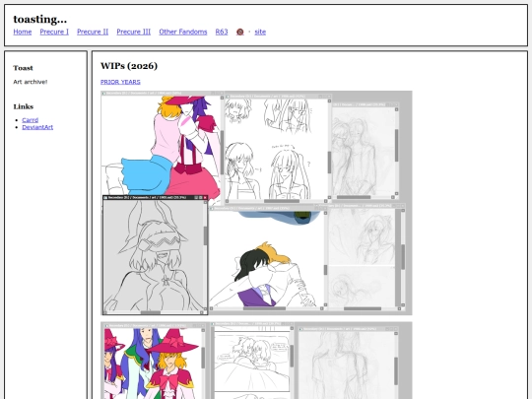Click the Toast sidebar heading
The height and width of the screenshot is (399, 532).
click(23, 68)
